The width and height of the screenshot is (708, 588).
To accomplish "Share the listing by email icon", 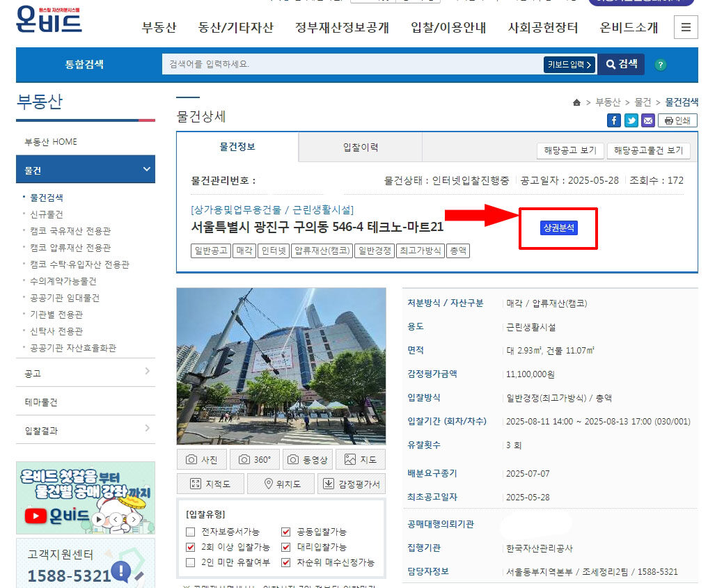I will (648, 120).
